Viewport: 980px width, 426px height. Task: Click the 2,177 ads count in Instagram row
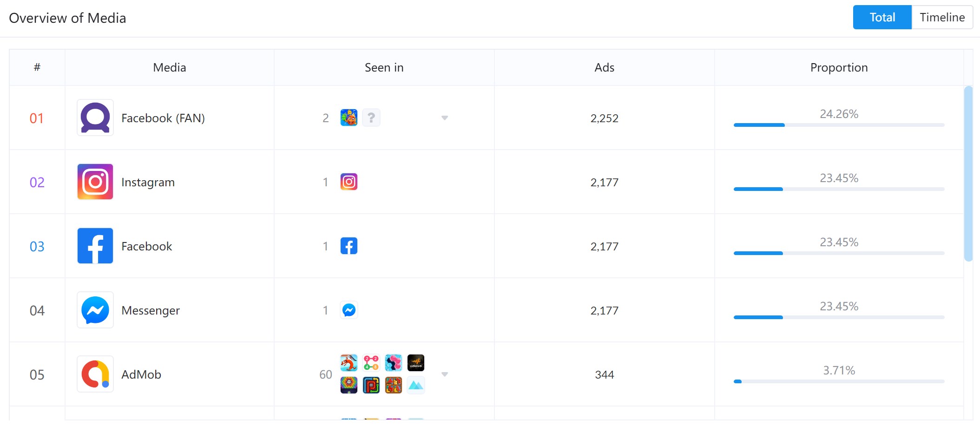[x=605, y=182]
